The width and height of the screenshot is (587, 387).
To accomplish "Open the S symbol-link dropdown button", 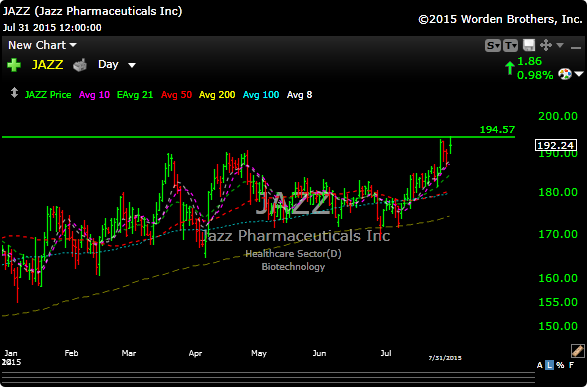I will 492,46.
